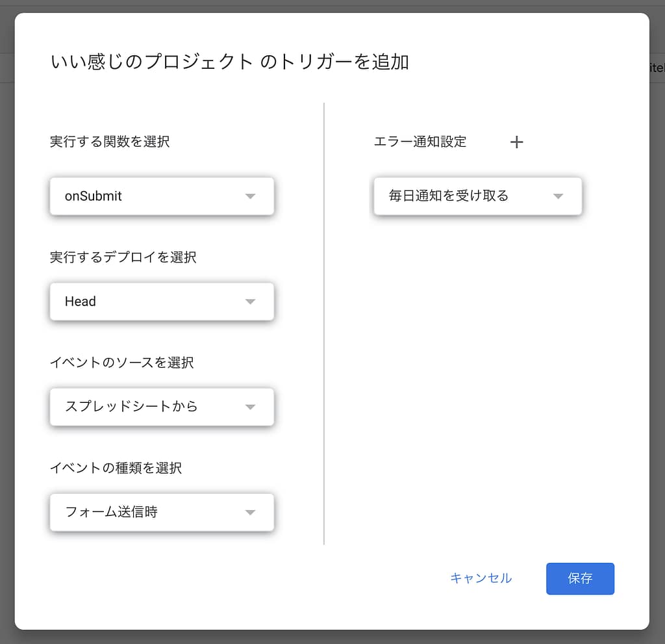Click the arrow icon beside onSubmit
Image resolution: width=665 pixels, height=644 pixels.
pos(251,196)
